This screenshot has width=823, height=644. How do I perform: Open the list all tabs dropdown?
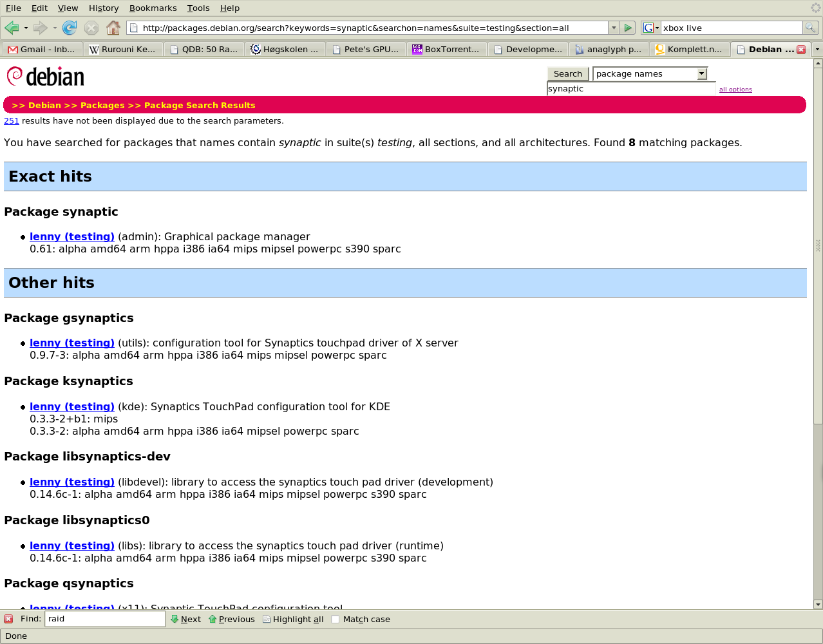click(x=817, y=50)
